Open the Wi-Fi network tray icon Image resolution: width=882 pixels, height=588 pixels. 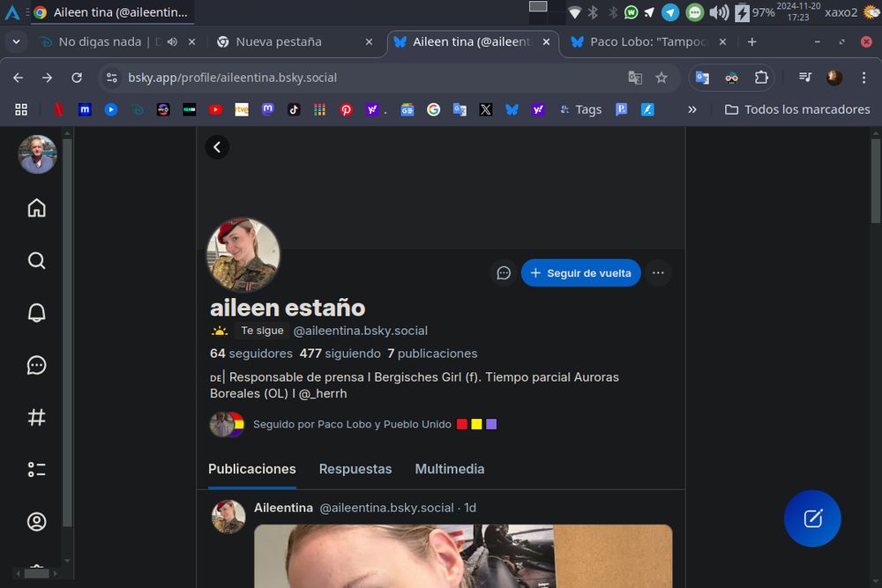574,12
